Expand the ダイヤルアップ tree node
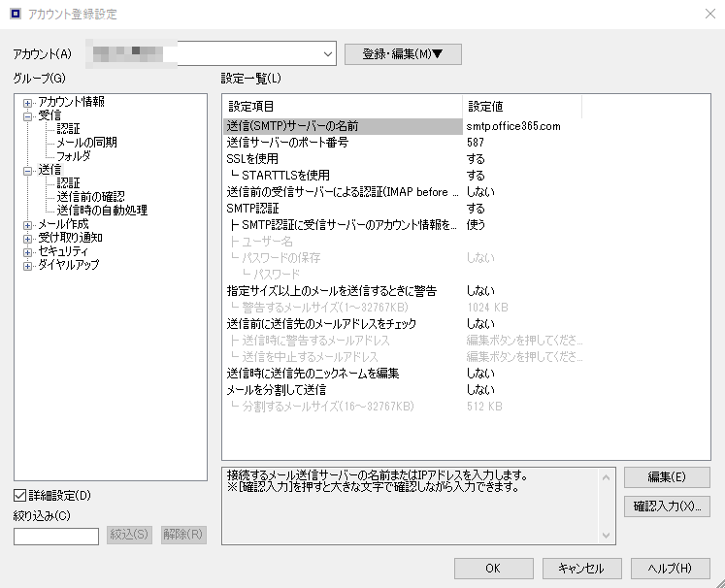The image size is (725, 588). click(x=28, y=266)
